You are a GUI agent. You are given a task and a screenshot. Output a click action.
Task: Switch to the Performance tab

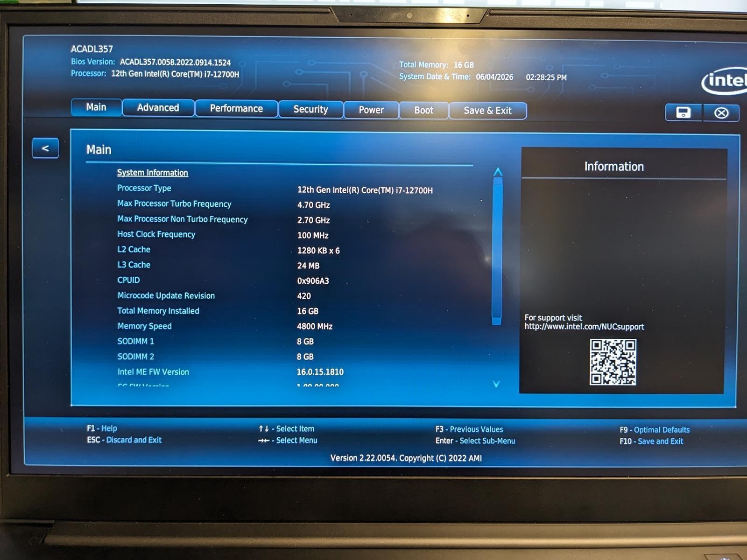(x=236, y=109)
